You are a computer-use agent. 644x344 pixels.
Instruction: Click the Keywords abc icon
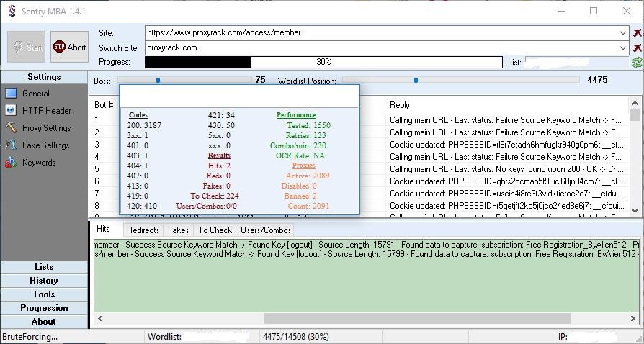click(x=11, y=163)
